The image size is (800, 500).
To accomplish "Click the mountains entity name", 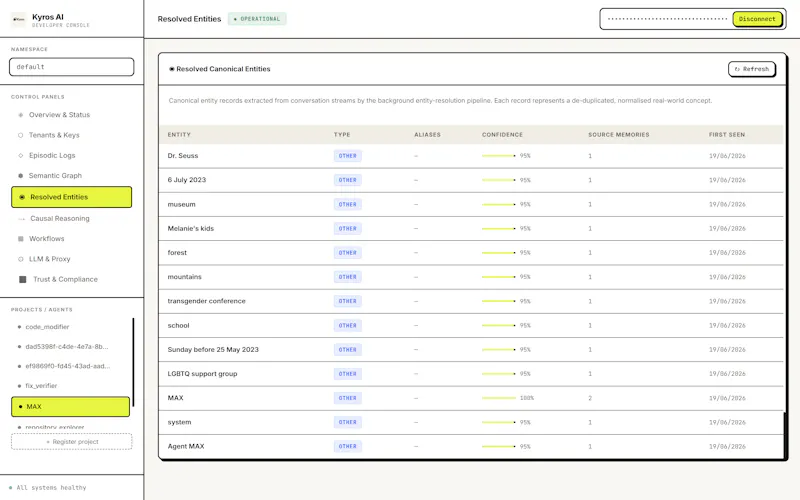I will click(x=185, y=277).
